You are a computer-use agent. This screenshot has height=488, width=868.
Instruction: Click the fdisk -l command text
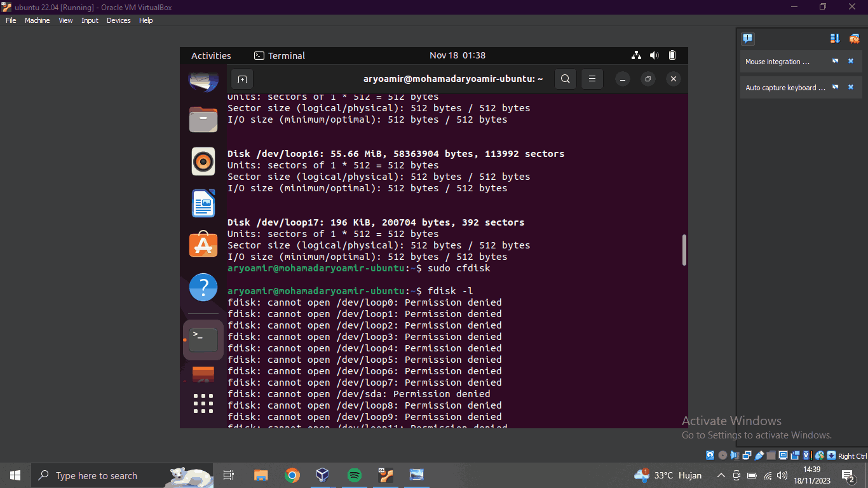pos(450,291)
